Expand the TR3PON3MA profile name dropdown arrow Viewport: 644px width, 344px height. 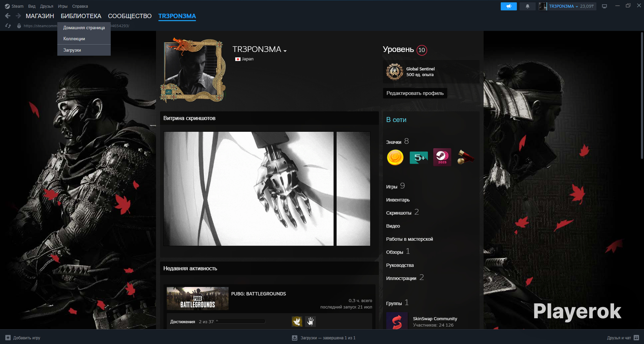click(x=285, y=51)
